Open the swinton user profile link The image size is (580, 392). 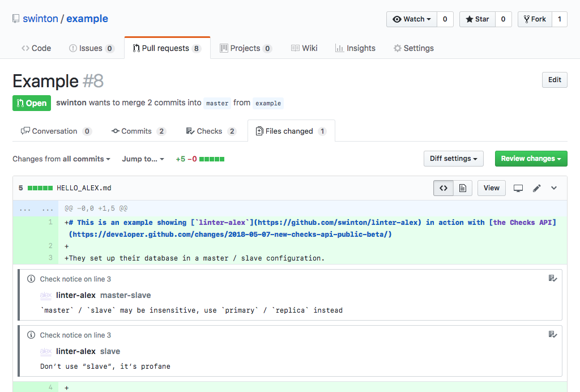click(x=40, y=19)
